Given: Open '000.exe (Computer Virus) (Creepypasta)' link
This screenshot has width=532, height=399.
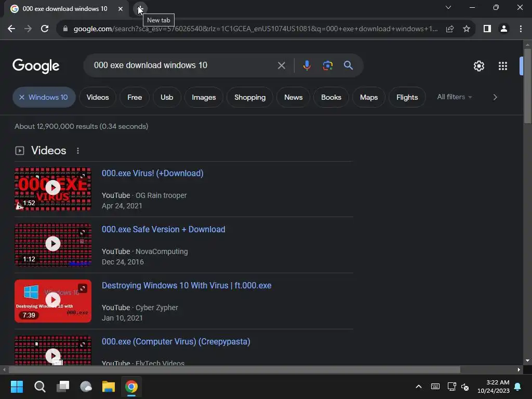Looking at the screenshot, I should tap(176, 342).
